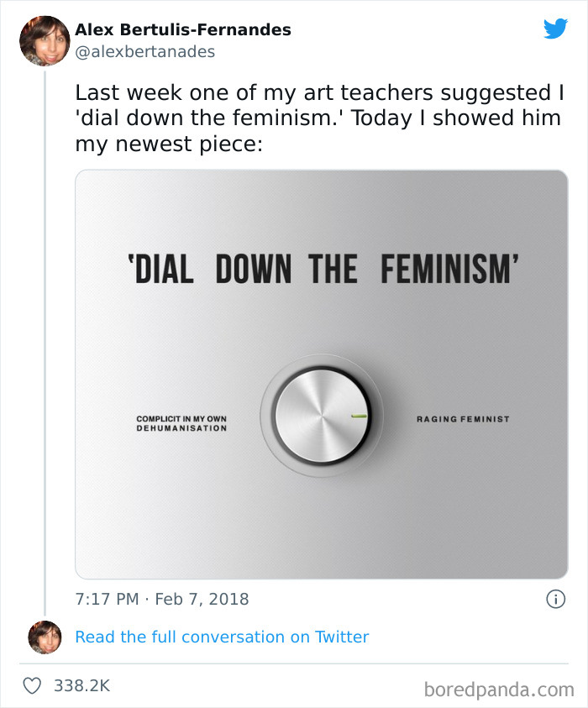Select the RAGING FEMINIST dial label
The height and width of the screenshot is (708, 588).
pos(462,418)
